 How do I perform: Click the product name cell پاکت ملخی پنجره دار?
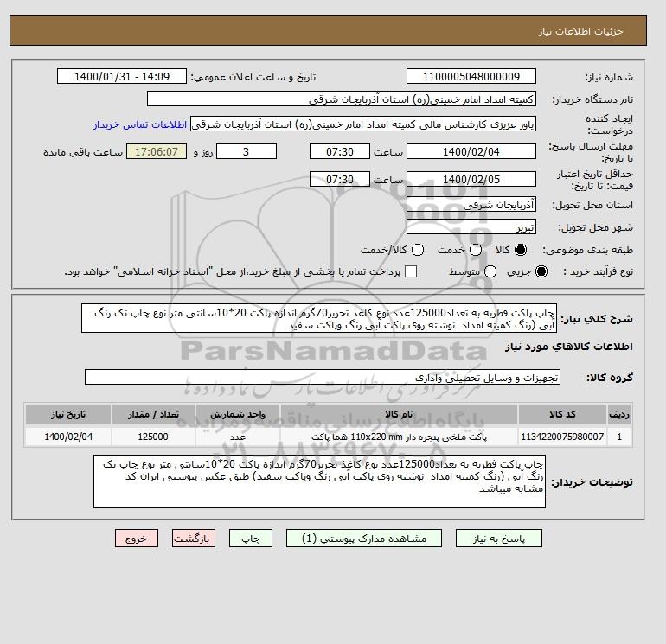click(399, 437)
